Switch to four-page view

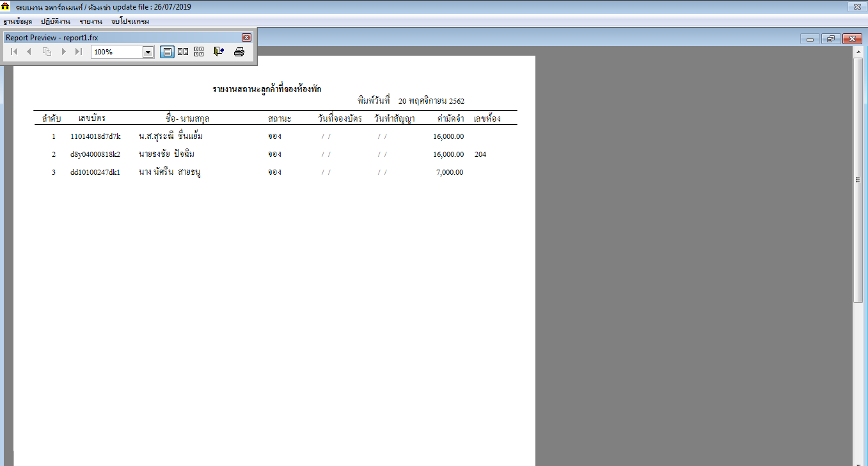tap(199, 52)
